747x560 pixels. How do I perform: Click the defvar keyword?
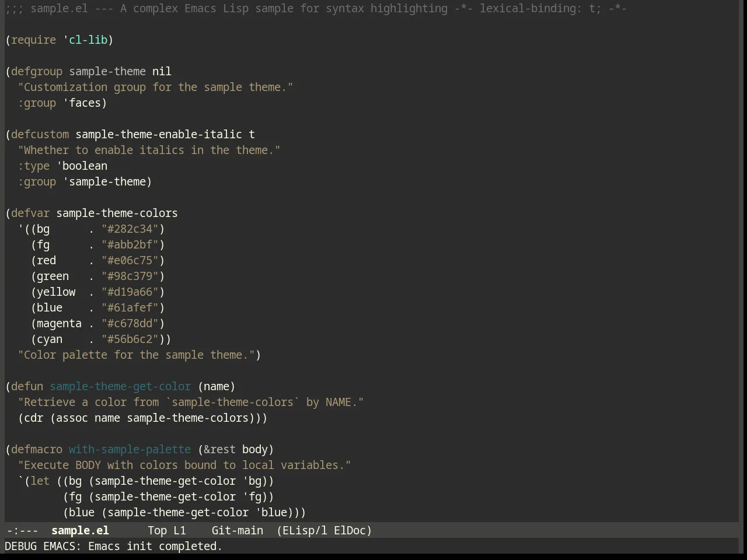pos(30,213)
